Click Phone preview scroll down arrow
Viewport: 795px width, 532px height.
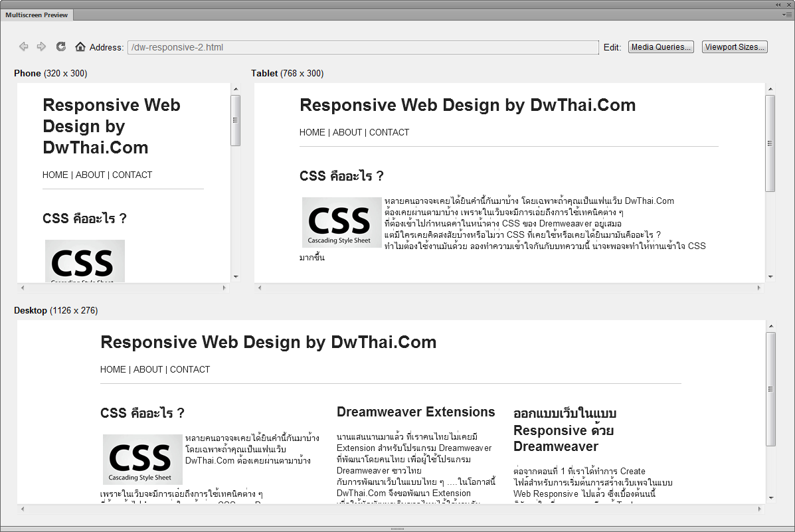pos(236,277)
